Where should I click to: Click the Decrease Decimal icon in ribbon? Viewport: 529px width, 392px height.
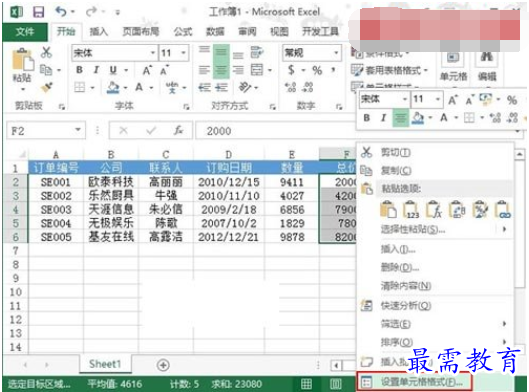click(x=307, y=88)
